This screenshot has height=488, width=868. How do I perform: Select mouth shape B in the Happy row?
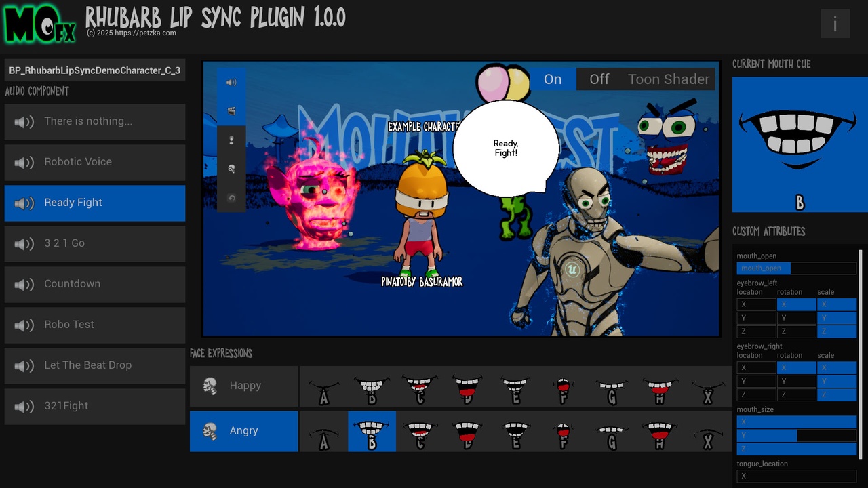click(x=372, y=386)
